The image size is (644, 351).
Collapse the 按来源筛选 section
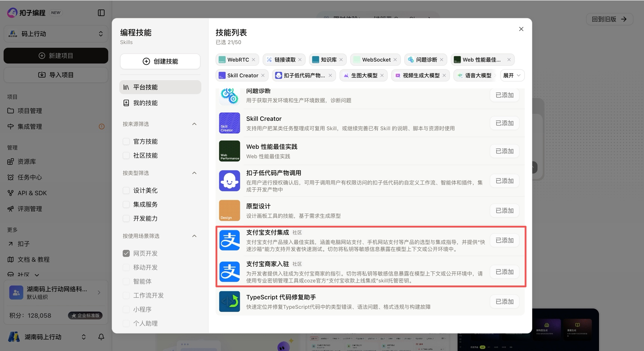pos(194,124)
